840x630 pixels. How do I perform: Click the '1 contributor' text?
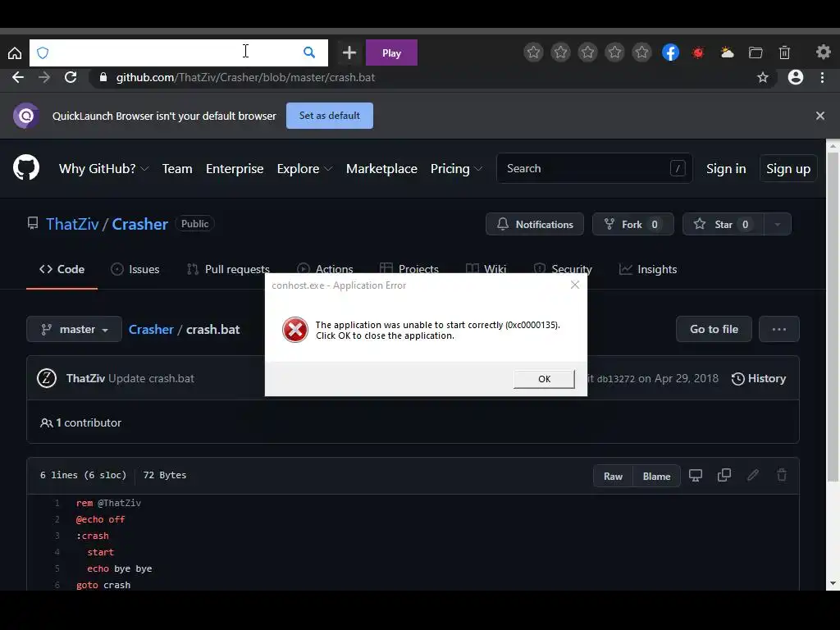click(89, 422)
